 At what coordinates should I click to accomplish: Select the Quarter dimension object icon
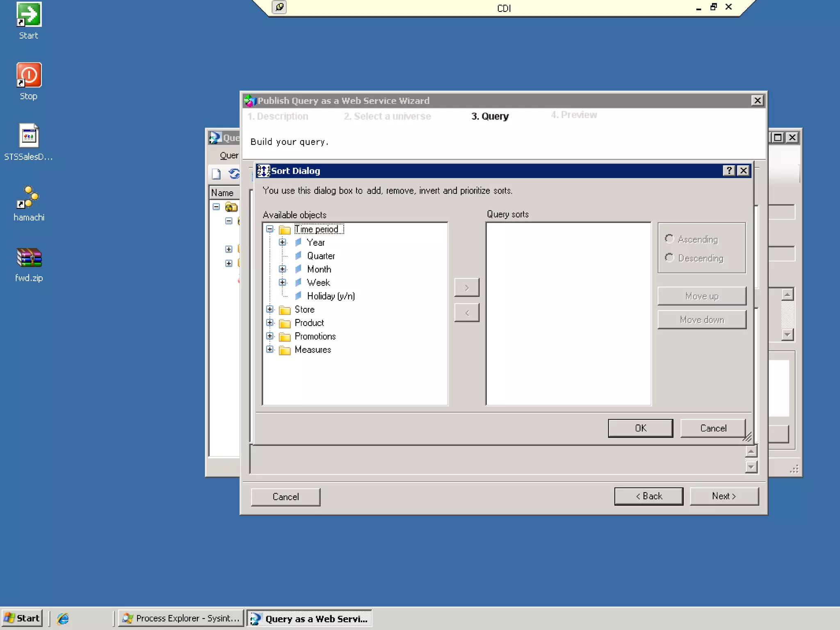point(299,256)
